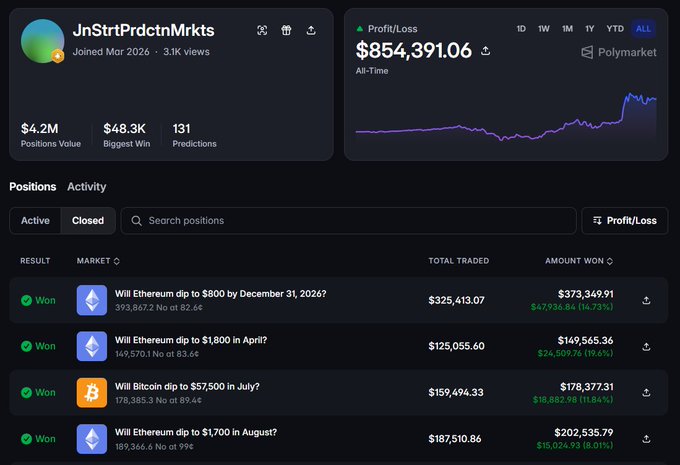Open the Profit/Loss sort dropdown
This screenshot has height=465, width=680.
[624, 221]
